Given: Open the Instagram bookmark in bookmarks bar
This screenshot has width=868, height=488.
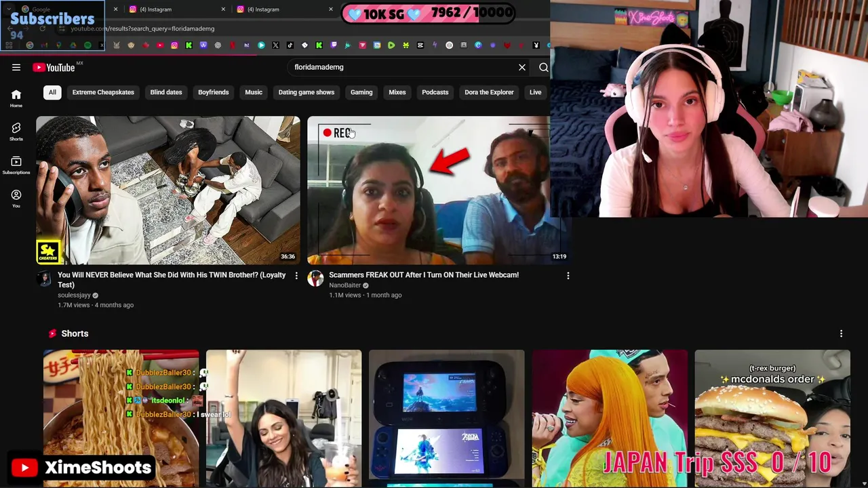Looking at the screenshot, I should click(174, 45).
